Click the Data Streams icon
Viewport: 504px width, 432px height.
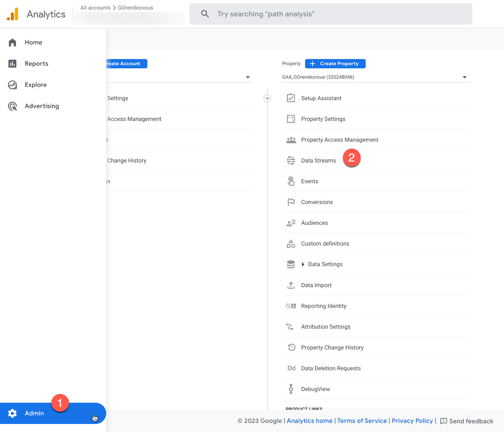291,160
